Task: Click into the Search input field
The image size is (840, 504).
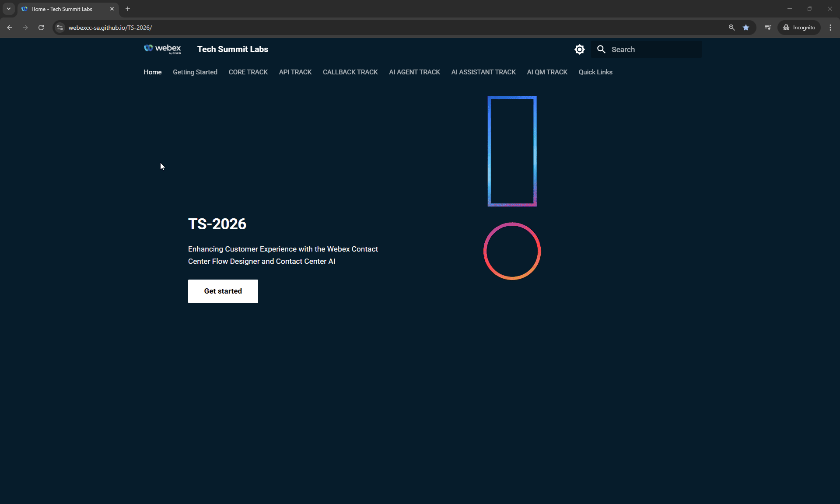Action: (x=646, y=49)
